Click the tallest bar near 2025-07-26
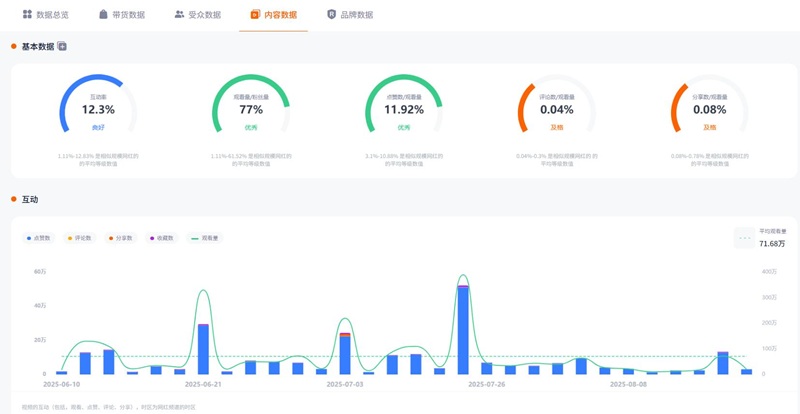 463,330
